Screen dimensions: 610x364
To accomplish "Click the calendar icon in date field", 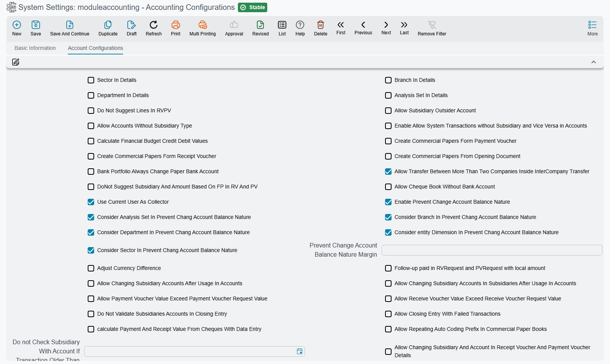I will tap(300, 351).
